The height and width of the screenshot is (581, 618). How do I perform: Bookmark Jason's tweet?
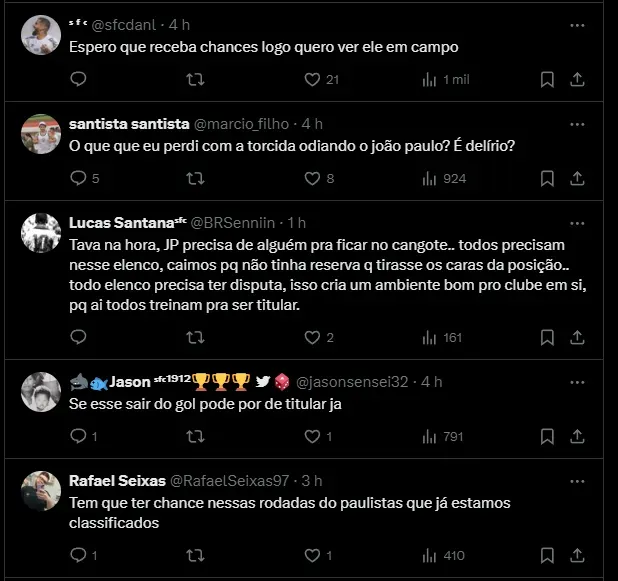547,436
